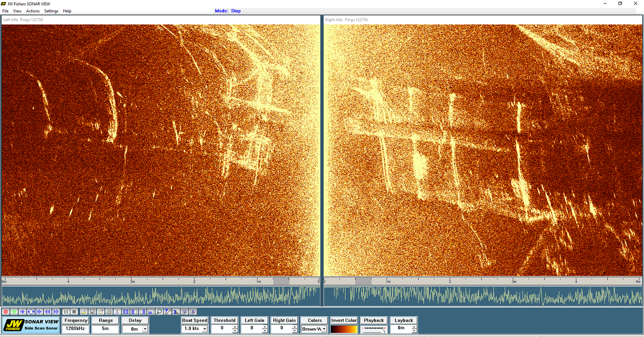The height and width of the screenshot is (337, 644).
Task: Open the Actions menu
Action: click(33, 11)
